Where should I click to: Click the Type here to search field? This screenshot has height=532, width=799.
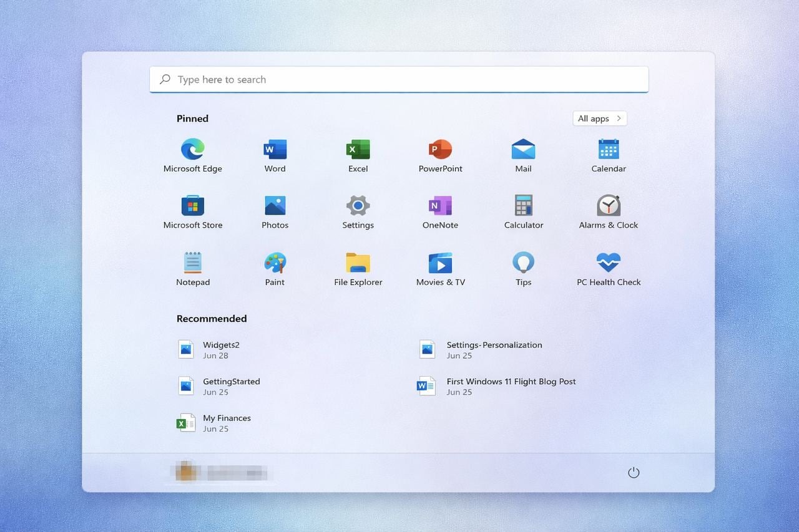[399, 80]
